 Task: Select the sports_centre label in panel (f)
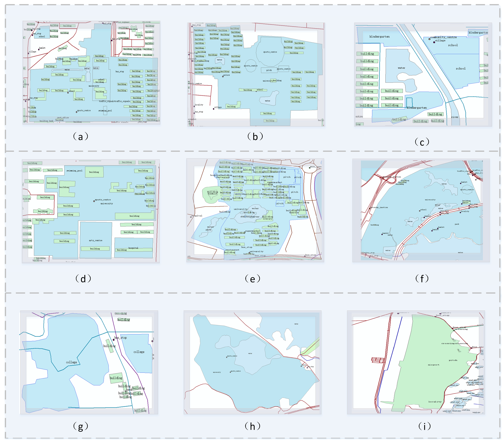(467, 189)
